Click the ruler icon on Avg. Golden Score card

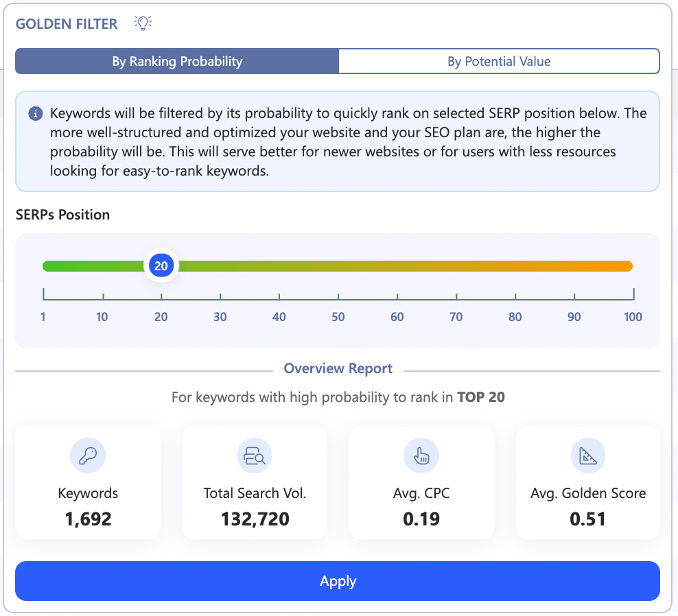pyautogui.click(x=587, y=455)
